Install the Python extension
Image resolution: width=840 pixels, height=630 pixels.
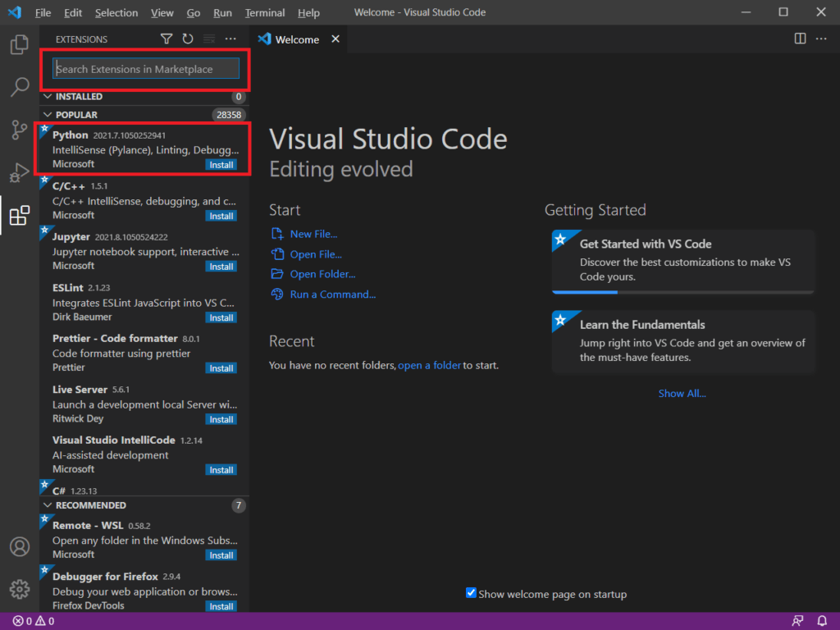tap(221, 164)
